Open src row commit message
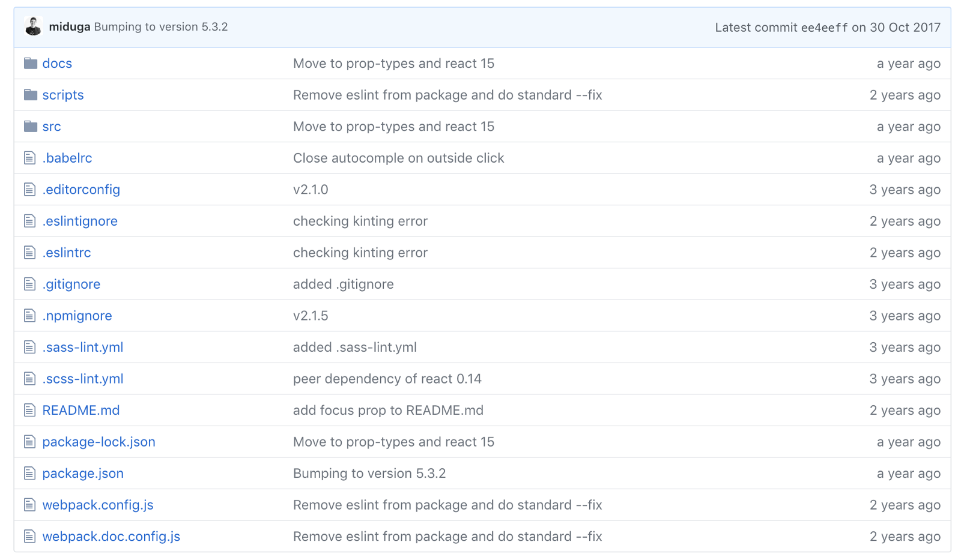 click(393, 127)
